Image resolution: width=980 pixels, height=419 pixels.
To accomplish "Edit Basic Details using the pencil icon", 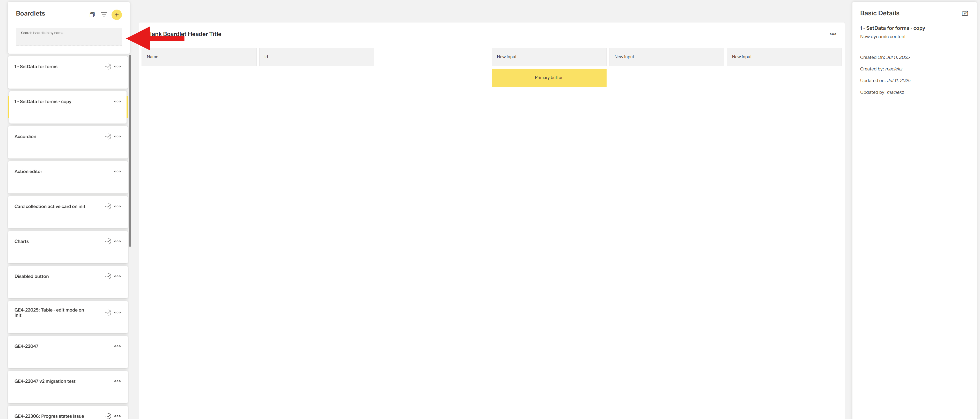I will point(965,13).
